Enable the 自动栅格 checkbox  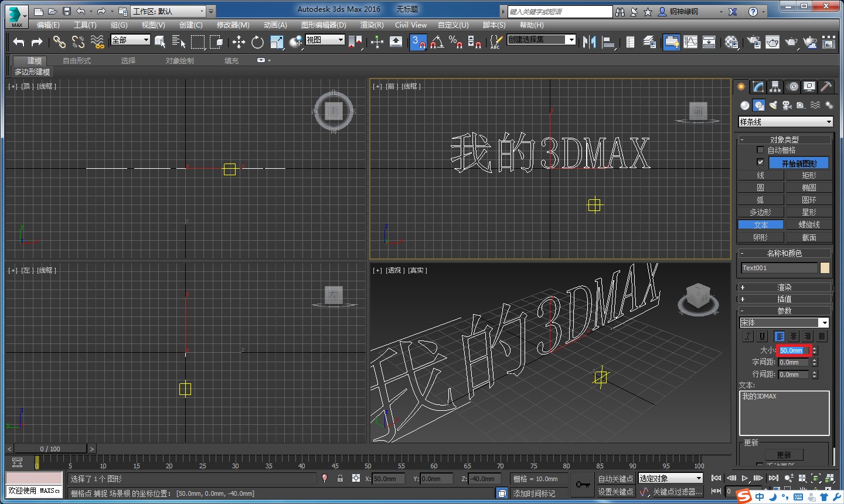coord(760,149)
